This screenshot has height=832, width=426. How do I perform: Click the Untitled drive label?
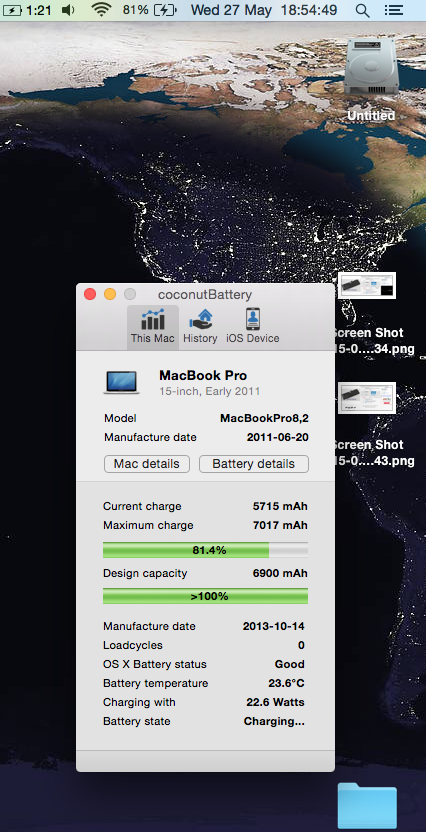(x=371, y=116)
